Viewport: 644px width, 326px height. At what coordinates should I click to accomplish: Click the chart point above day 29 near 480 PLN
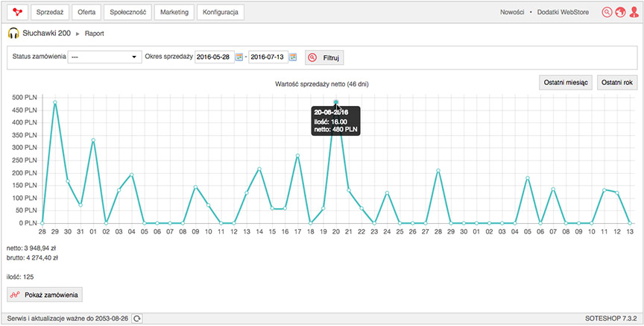click(x=55, y=102)
